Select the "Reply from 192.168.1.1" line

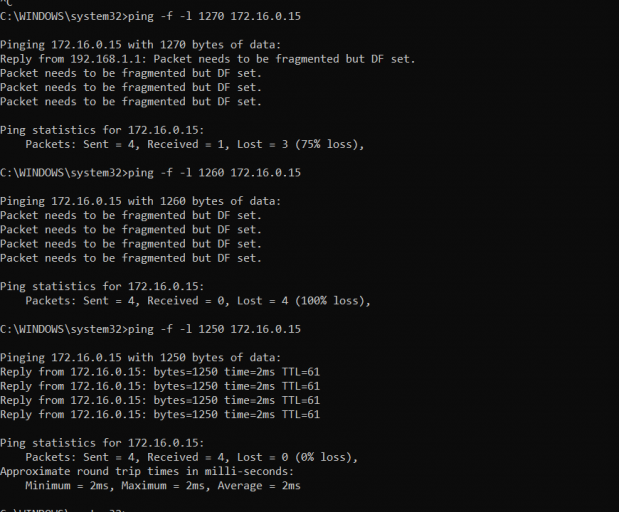click(207, 59)
